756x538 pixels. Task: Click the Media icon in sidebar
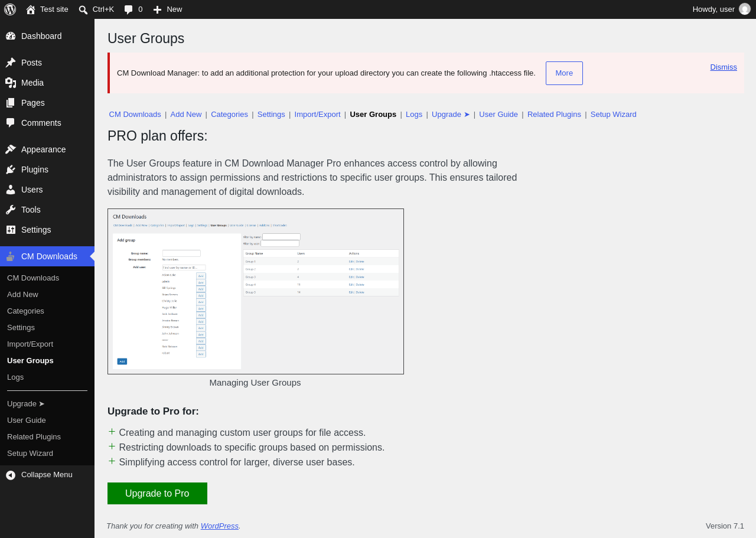(x=11, y=83)
